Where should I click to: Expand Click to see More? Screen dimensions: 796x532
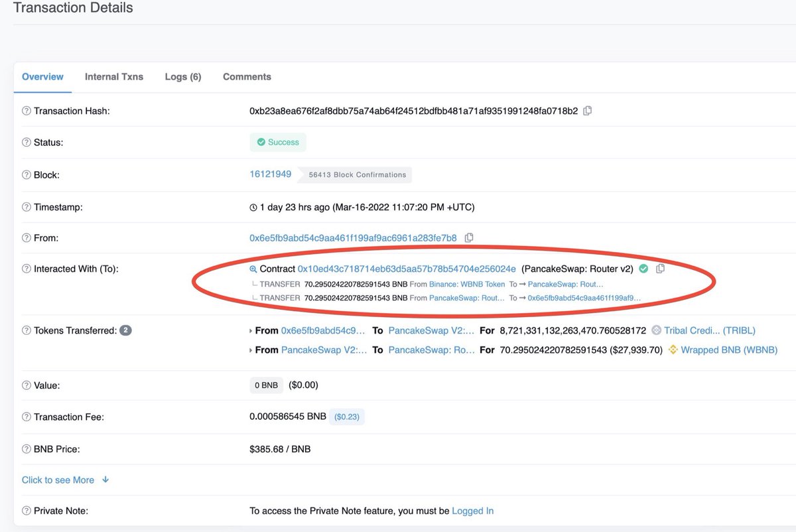point(65,480)
